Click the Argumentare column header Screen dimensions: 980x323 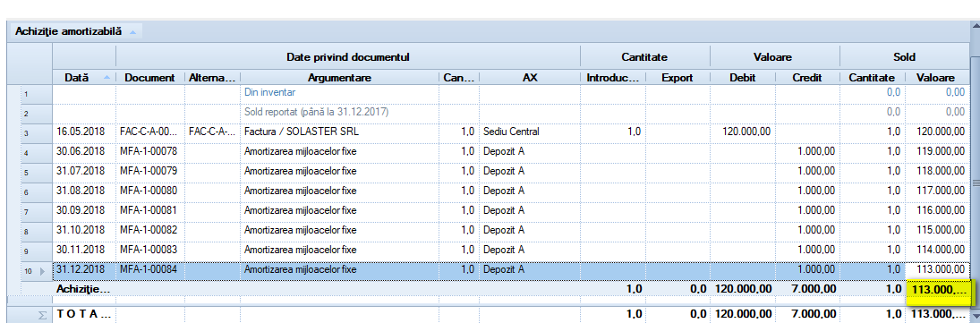(x=339, y=78)
